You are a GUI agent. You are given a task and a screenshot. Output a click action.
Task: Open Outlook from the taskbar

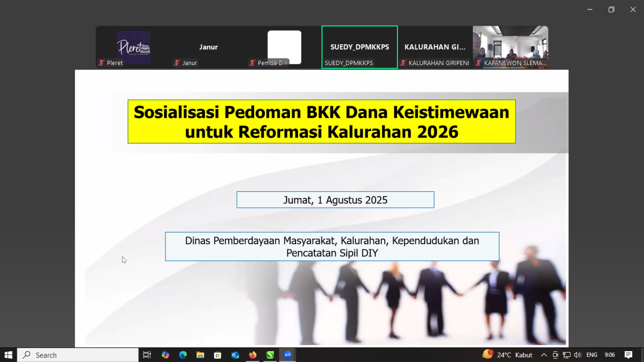pyautogui.click(x=235, y=355)
